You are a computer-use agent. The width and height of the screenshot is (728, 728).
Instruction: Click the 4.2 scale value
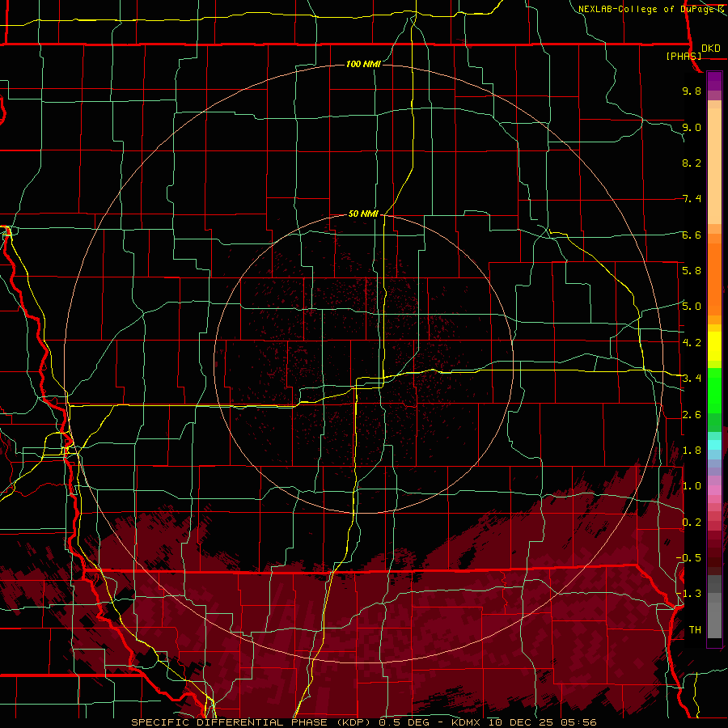(x=692, y=342)
